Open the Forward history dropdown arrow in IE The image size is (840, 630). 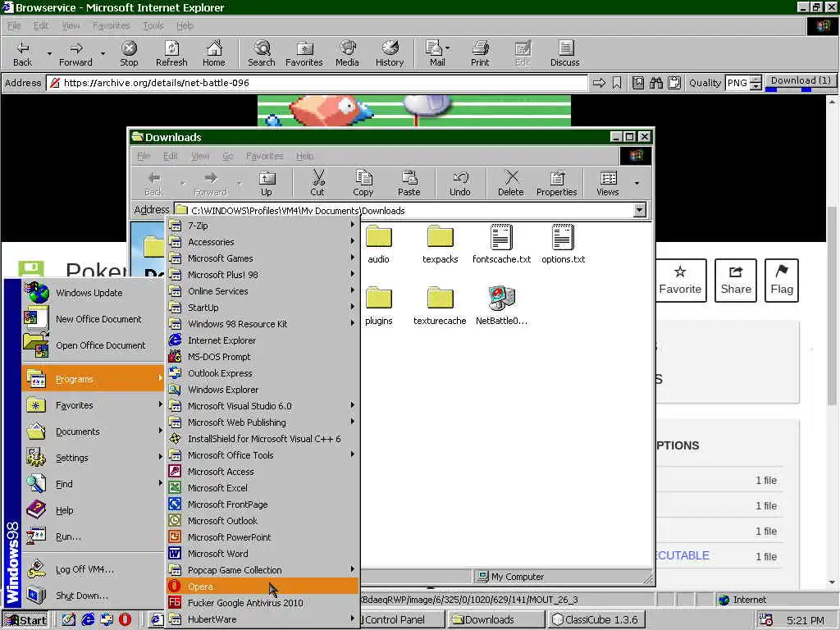103,53
